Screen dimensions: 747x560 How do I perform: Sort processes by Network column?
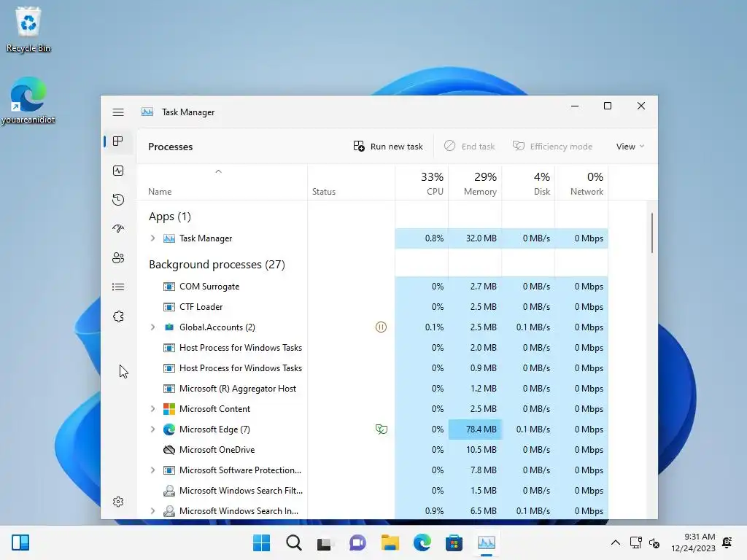click(581, 182)
